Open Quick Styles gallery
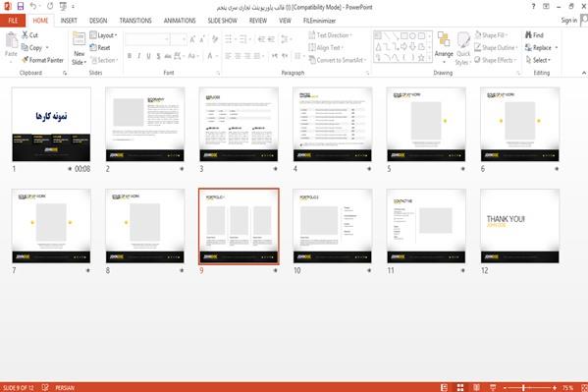Viewport: 588px width, 392px height. click(x=463, y=48)
